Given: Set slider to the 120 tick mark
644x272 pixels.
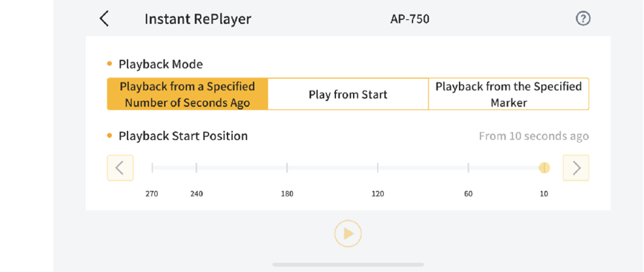Looking at the screenshot, I should pyautogui.click(x=378, y=167).
